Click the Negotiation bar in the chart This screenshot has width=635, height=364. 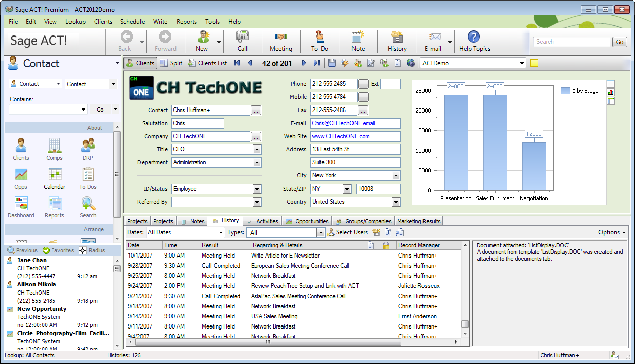coord(534,166)
